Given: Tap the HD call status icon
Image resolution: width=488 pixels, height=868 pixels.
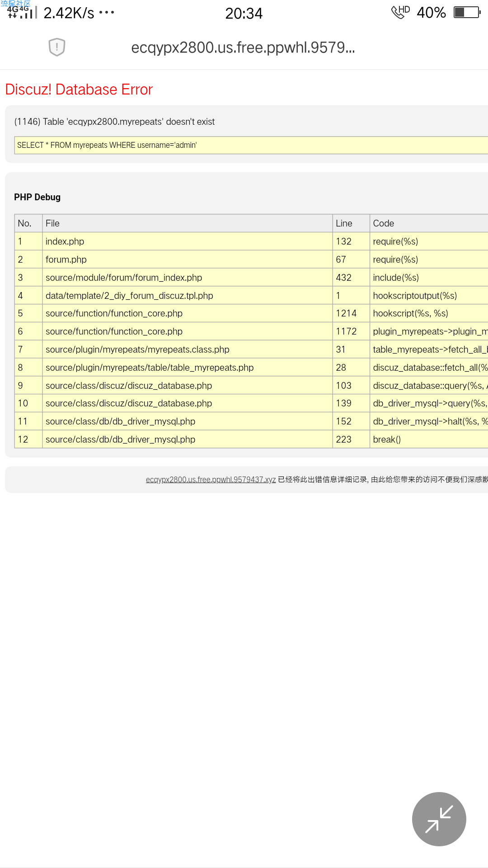Looking at the screenshot, I should click(x=400, y=12).
